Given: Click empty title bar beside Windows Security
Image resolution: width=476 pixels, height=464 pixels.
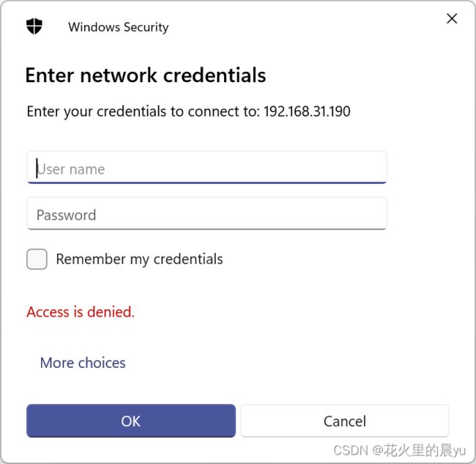Looking at the screenshot, I should (x=304, y=26).
